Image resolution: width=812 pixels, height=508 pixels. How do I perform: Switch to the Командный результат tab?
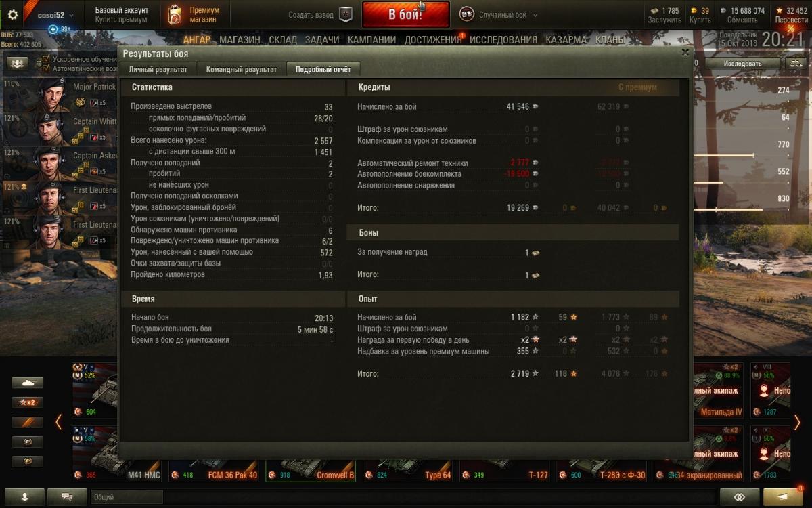242,69
